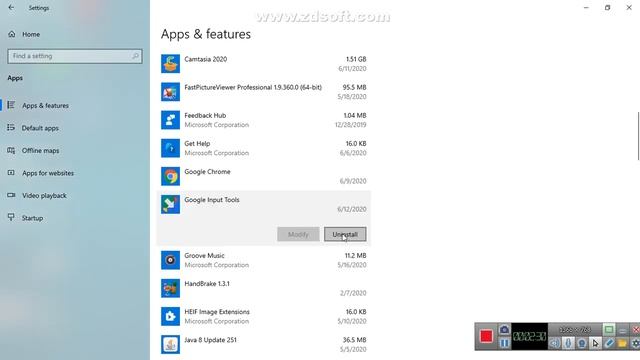Select the Google Chrome entry name

tap(207, 172)
